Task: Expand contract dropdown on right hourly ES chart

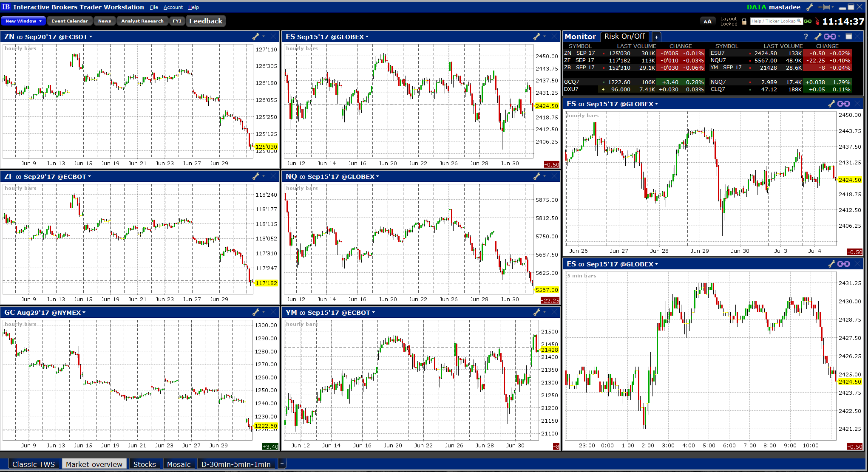Action: coord(656,104)
